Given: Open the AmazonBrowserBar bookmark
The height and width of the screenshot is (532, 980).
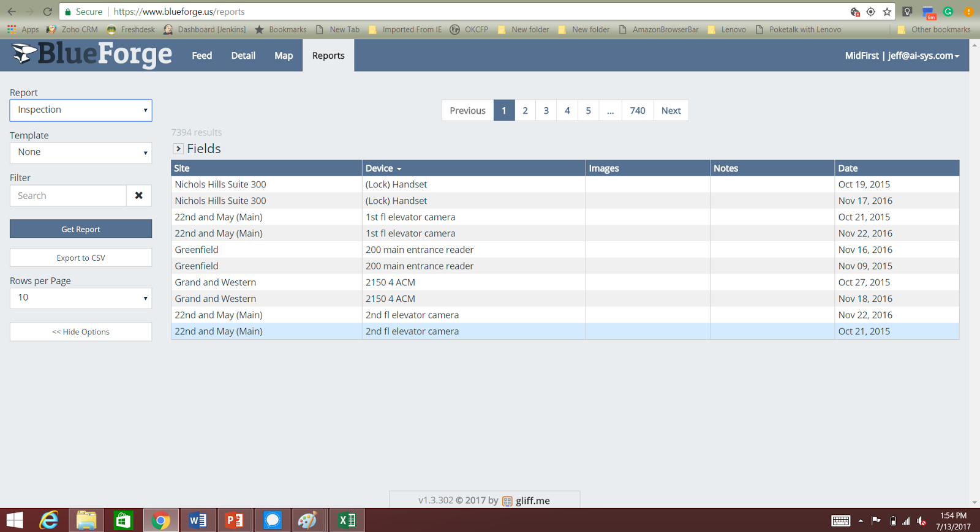Looking at the screenshot, I should click(658, 29).
